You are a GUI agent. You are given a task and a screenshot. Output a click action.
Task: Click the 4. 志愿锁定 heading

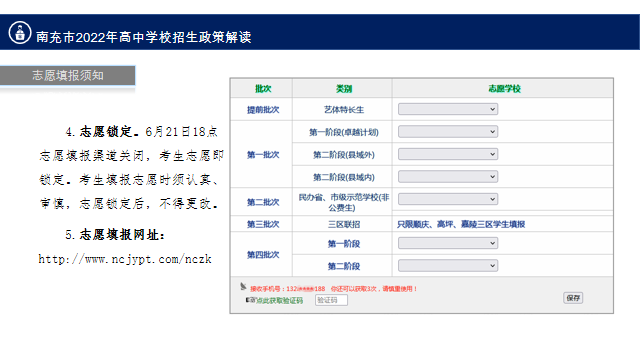102,131
